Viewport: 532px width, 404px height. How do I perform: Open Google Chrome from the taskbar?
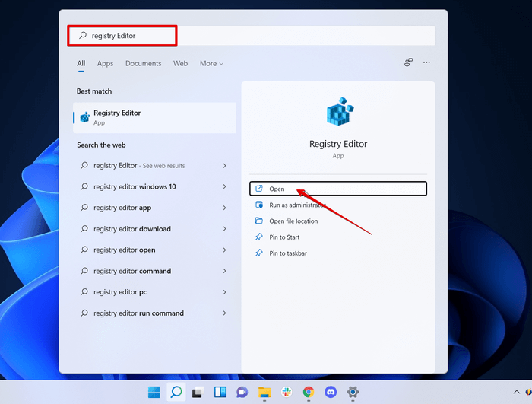point(309,392)
